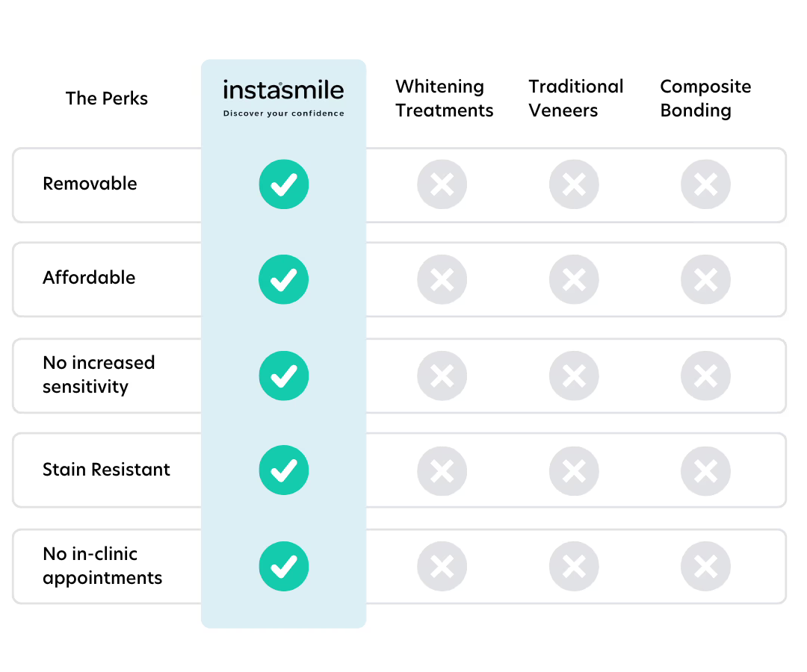
Task: Click green checkmark in No increased sensitivity row
Action: (283, 375)
